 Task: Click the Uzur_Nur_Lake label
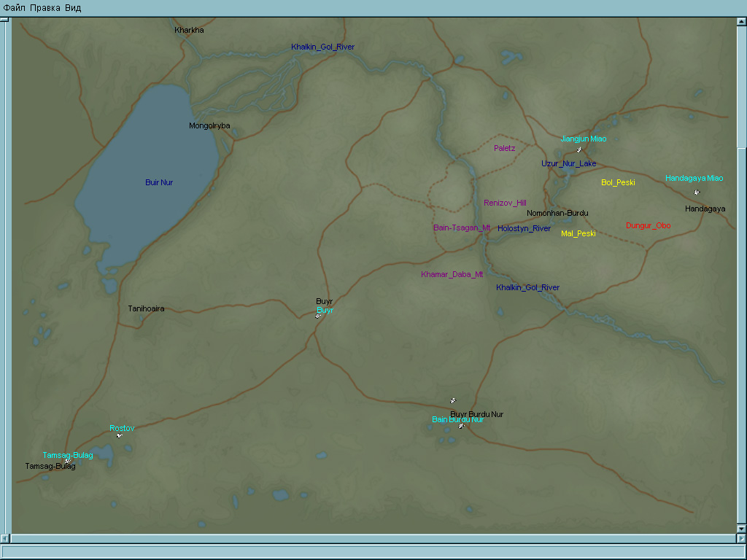click(569, 163)
